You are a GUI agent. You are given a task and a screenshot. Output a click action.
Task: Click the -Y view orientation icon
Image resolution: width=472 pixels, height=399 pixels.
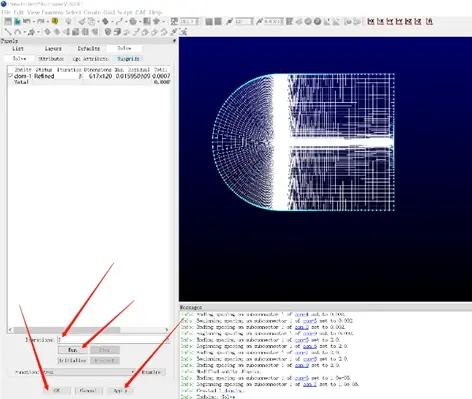click(399, 21)
